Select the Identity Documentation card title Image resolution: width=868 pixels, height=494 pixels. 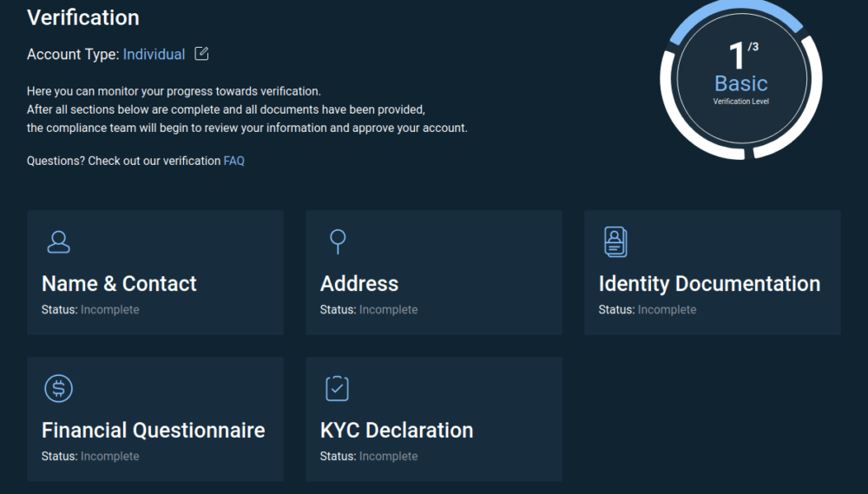click(x=709, y=284)
